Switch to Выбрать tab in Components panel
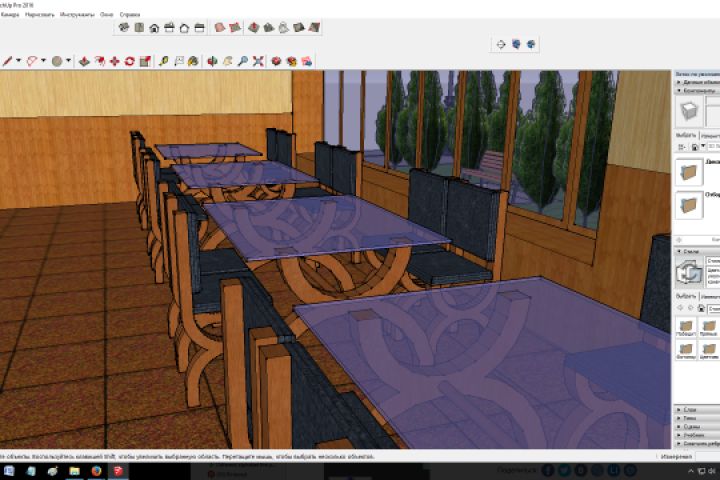The image size is (720, 480). 686,136
